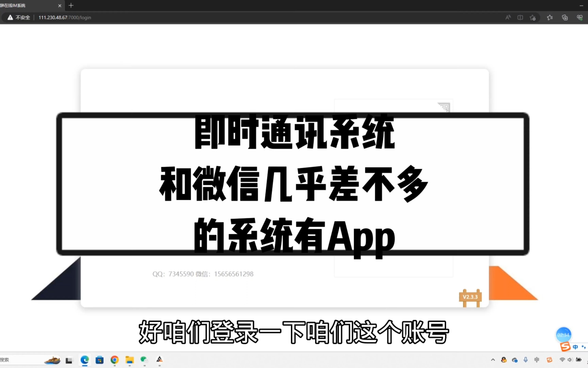Open split screen view in Edge

coord(520,17)
